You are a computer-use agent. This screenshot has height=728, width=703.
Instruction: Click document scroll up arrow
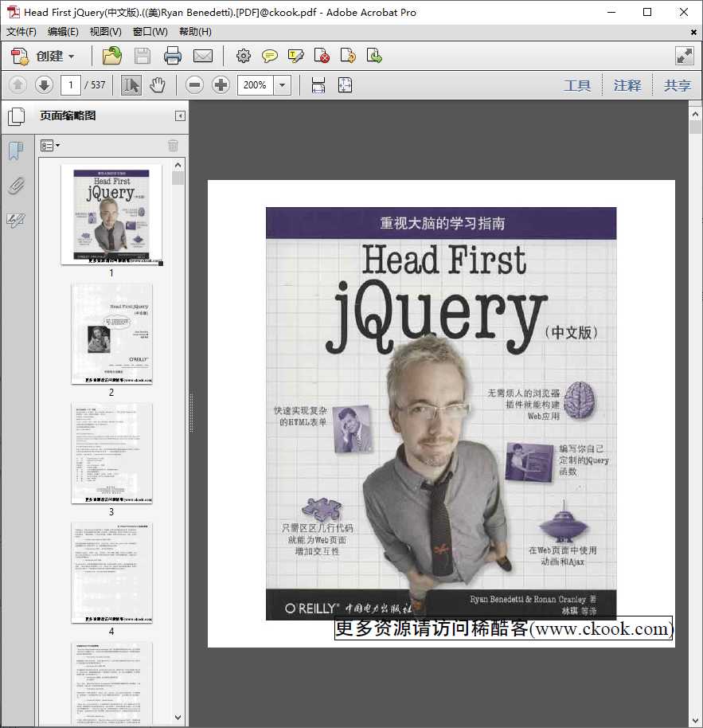(x=695, y=114)
